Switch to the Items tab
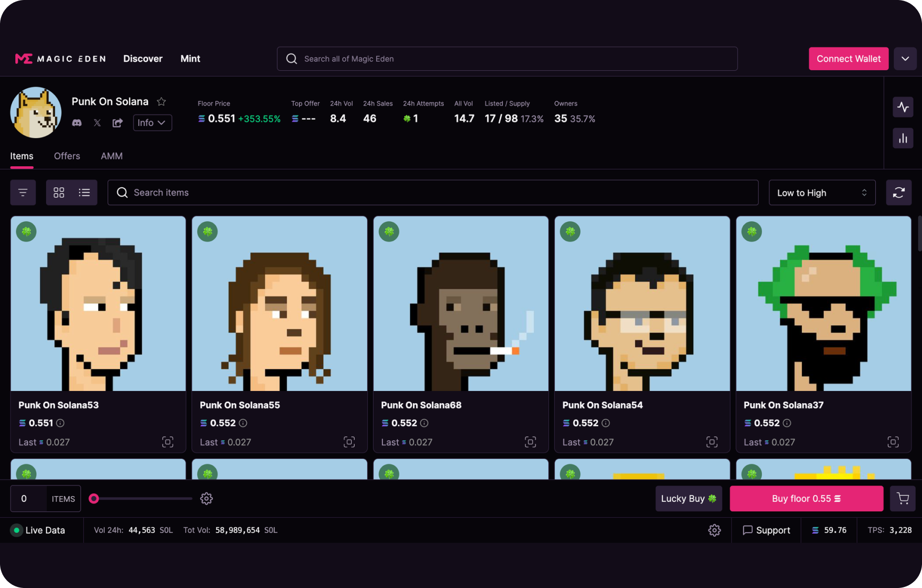Screen dimensions: 922x588 click(x=22, y=156)
